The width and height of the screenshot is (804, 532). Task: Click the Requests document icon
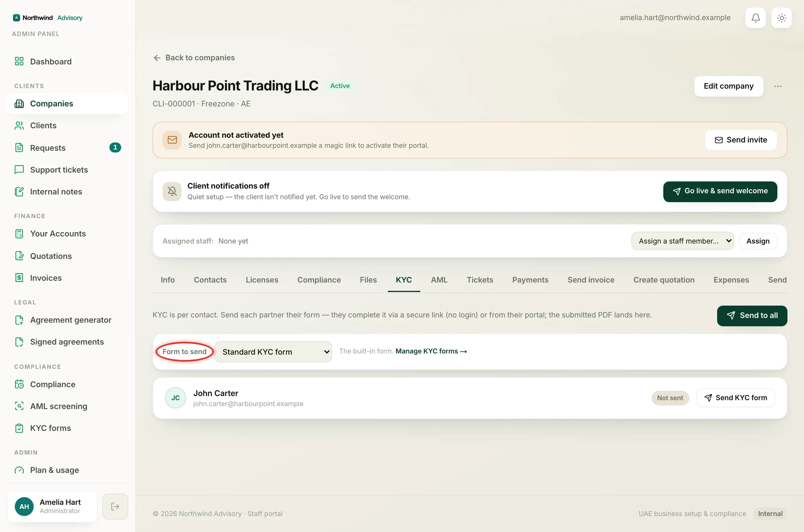click(x=19, y=147)
